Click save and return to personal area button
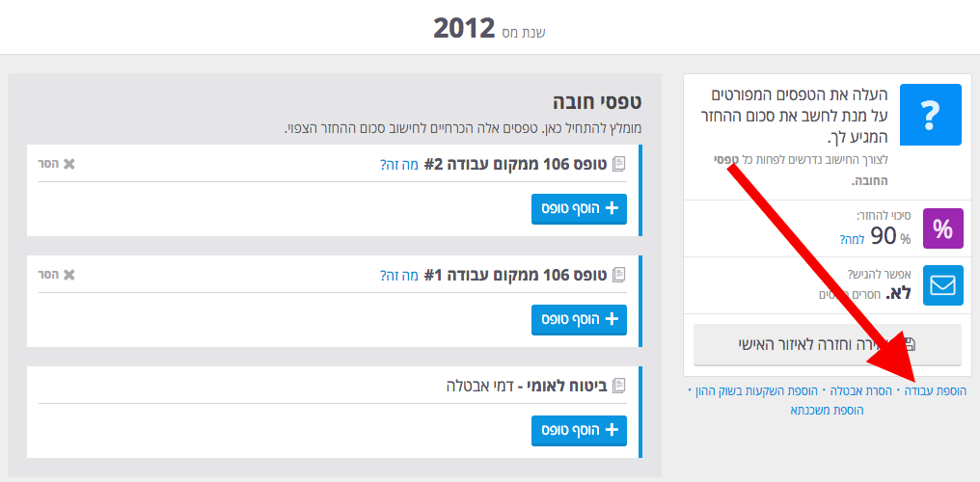Image resolution: width=980 pixels, height=482 pixels. click(827, 345)
